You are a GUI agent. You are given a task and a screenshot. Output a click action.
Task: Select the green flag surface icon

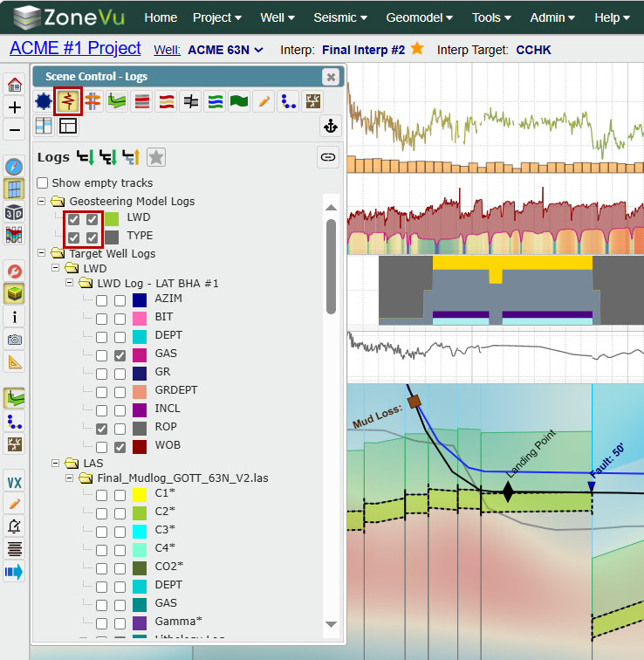coord(239,101)
